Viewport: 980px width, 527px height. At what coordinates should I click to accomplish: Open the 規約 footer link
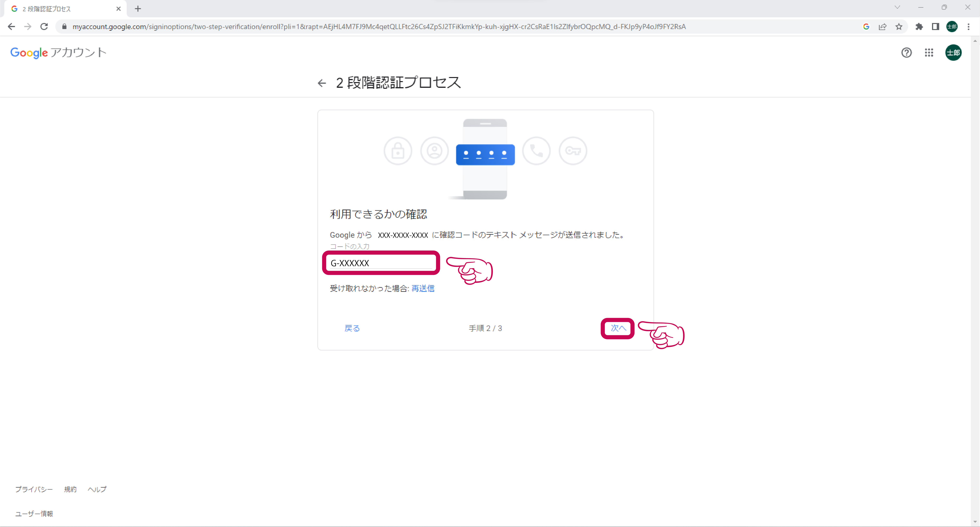coord(70,489)
